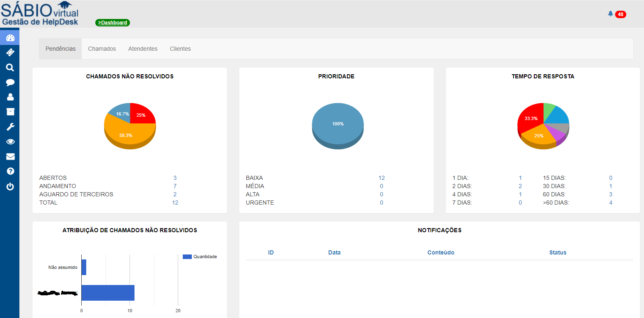Open the archive box icon in sidebar
The width and height of the screenshot is (644, 318).
click(x=9, y=112)
